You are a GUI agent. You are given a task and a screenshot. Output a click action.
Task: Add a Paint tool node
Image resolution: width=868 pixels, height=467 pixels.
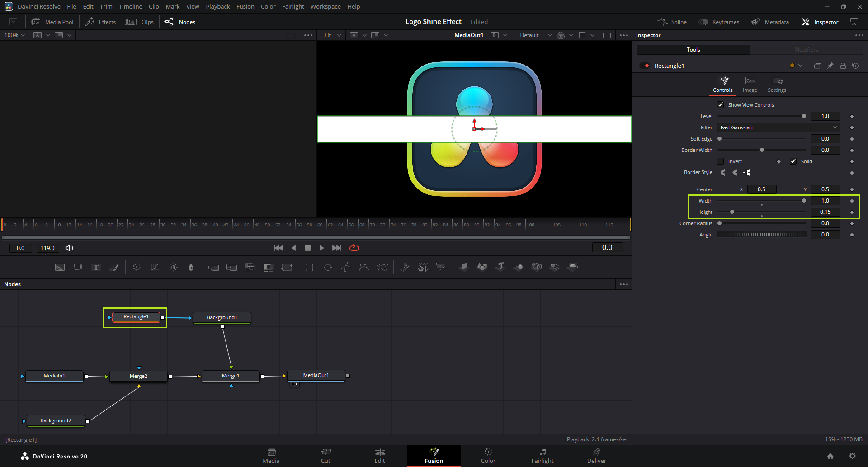[x=114, y=267]
